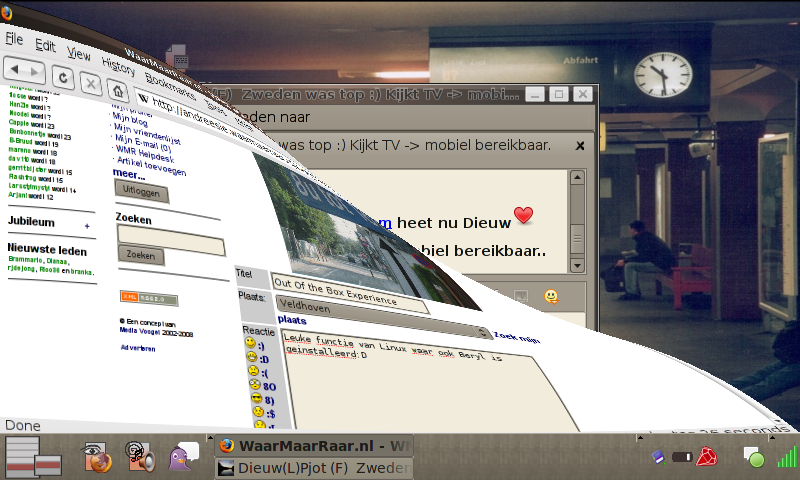Image resolution: width=800 pixels, height=480 pixels.
Task: Click the Firefox home button
Action: pos(120,90)
